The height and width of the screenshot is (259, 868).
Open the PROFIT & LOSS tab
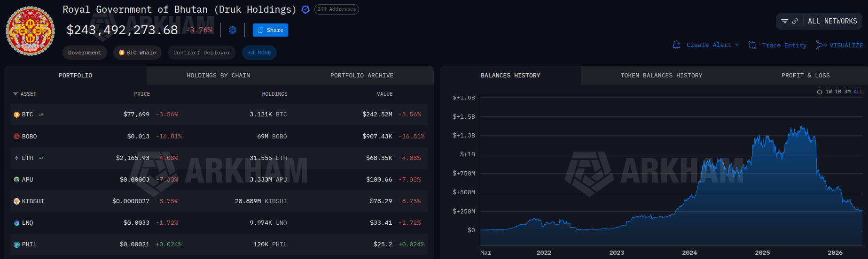click(805, 76)
